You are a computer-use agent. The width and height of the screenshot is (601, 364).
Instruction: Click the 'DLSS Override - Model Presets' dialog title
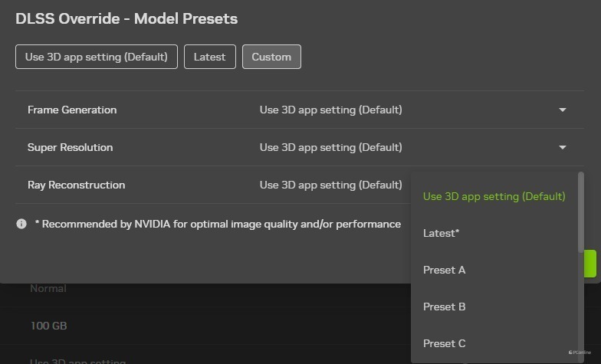point(126,18)
